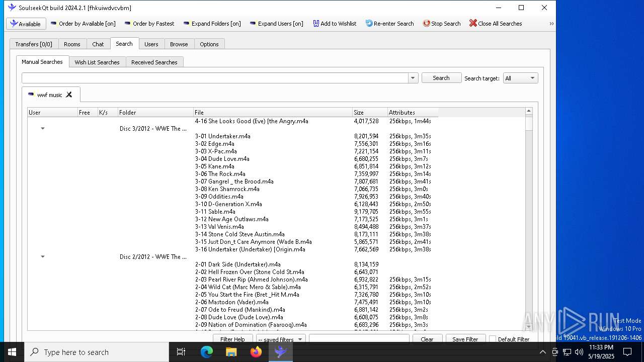
Task: Click the results scrollbar thumb
Action: click(x=529, y=123)
